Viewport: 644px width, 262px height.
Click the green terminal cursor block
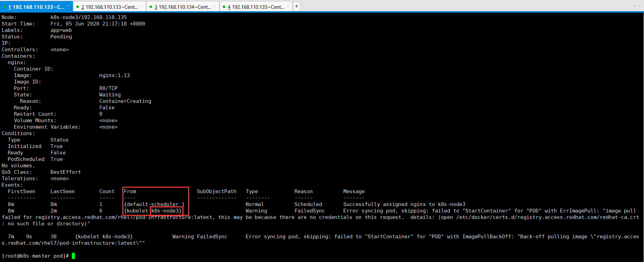(74, 256)
